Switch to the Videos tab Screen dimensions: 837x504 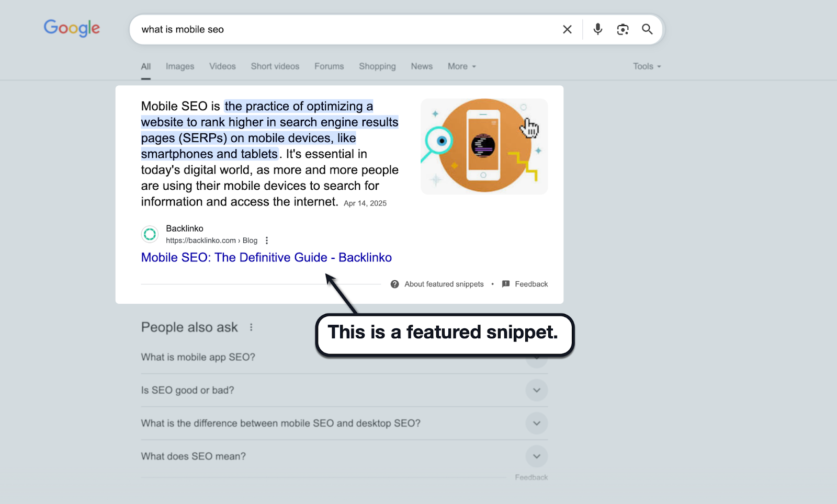pos(222,66)
